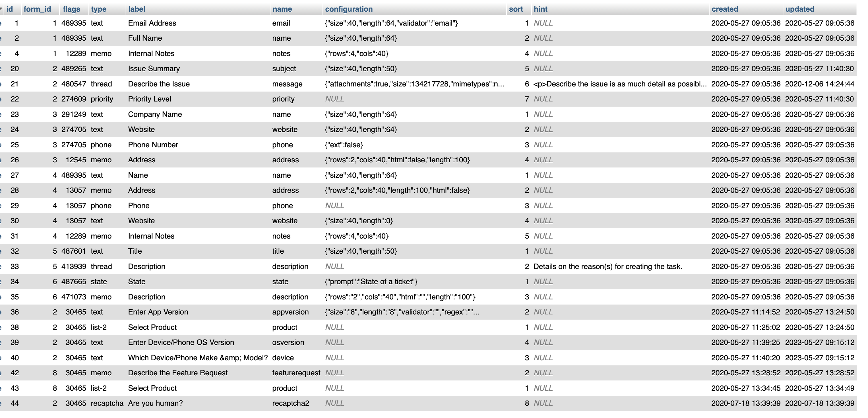Select the 'state' type cell in row 34

[x=99, y=282]
